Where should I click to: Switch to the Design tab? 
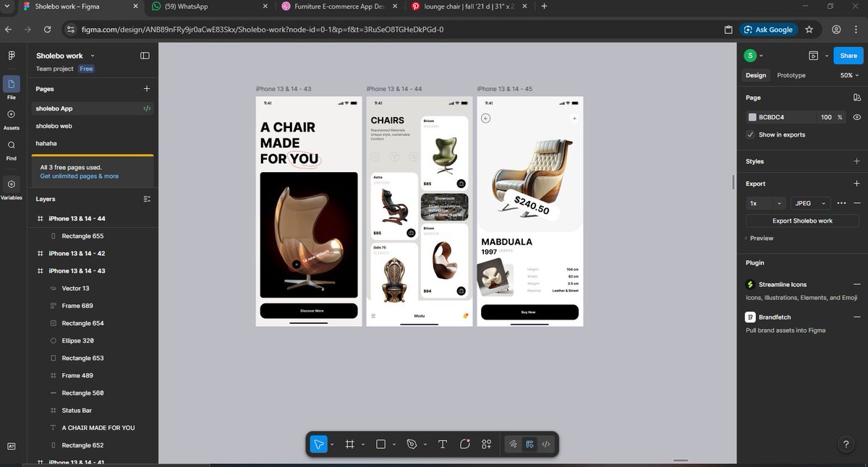(x=756, y=75)
